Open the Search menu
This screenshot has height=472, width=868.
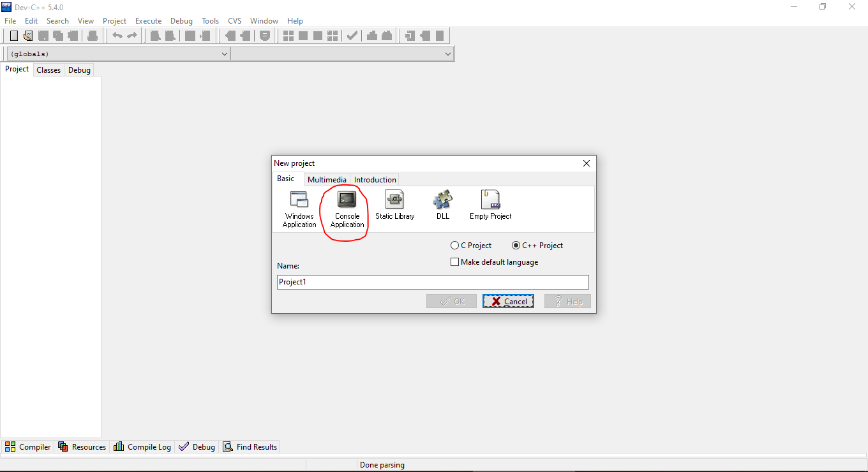tap(57, 21)
